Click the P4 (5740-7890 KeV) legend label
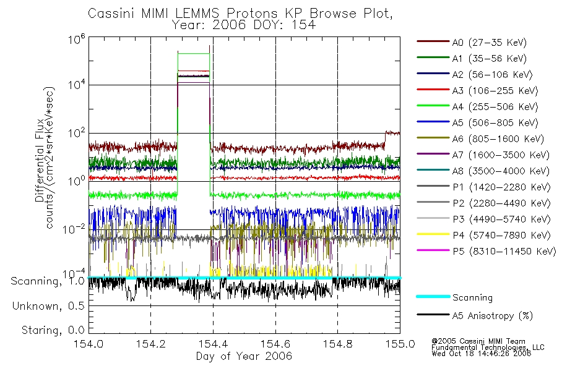The height and width of the screenshot is (371, 588). coord(501,236)
